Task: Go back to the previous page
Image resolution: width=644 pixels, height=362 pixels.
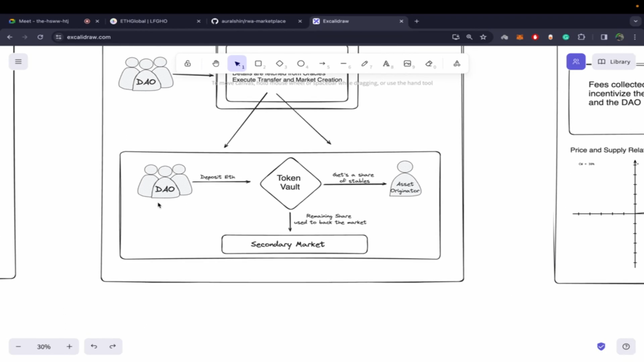Action: 10,37
